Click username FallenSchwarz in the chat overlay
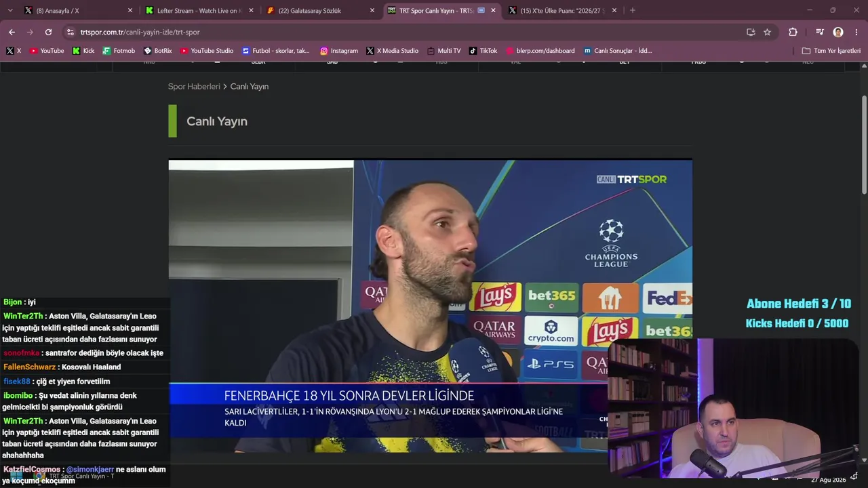This screenshot has width=868, height=488. pyautogui.click(x=30, y=367)
